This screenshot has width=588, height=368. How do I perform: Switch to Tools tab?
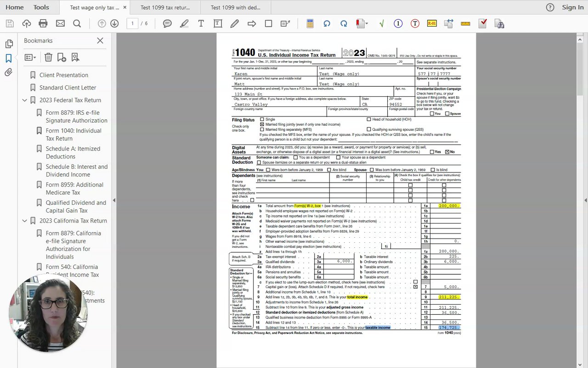coord(41,7)
